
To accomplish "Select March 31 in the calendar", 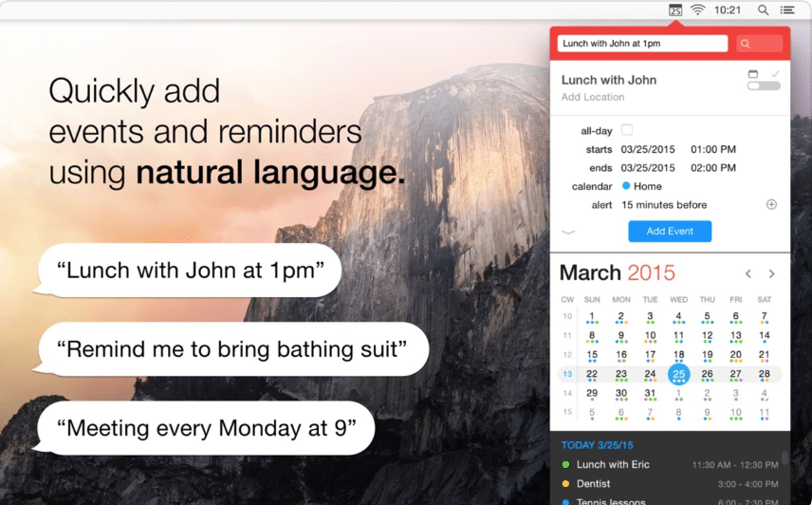I will click(650, 394).
